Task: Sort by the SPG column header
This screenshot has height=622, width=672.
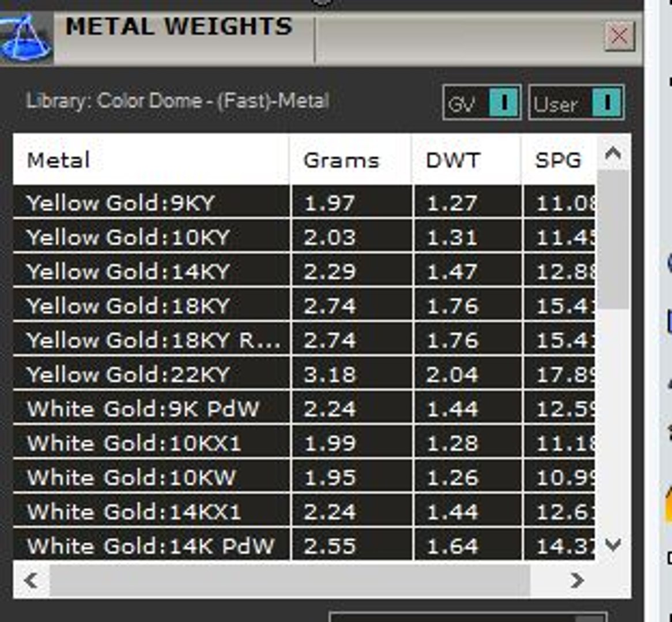Action: [x=559, y=160]
